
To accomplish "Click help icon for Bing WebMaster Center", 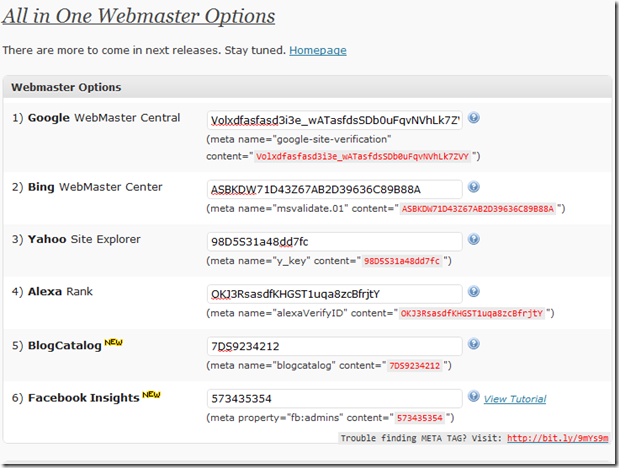I will click(474, 187).
